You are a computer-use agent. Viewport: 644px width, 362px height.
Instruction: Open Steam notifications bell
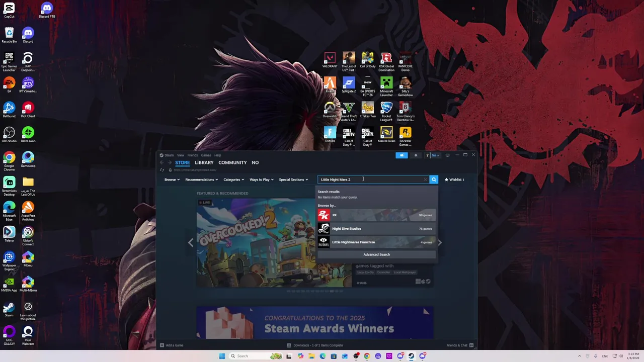tap(416, 155)
